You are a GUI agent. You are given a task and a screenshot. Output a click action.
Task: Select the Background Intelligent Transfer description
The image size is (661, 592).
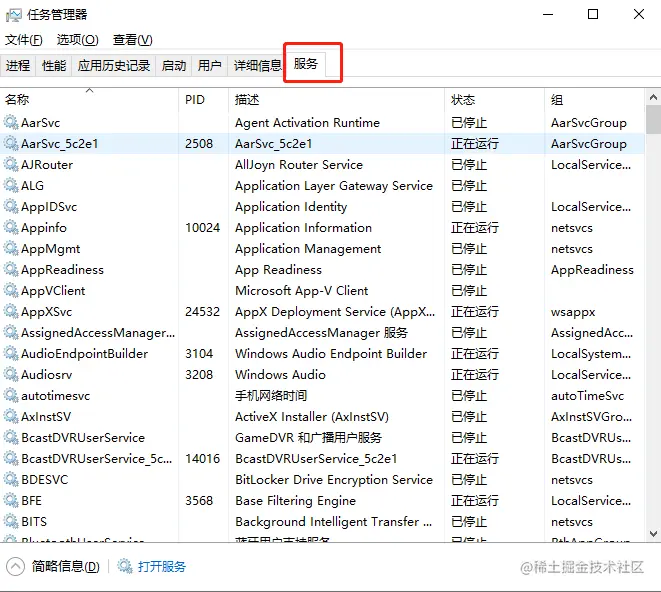pos(333,522)
